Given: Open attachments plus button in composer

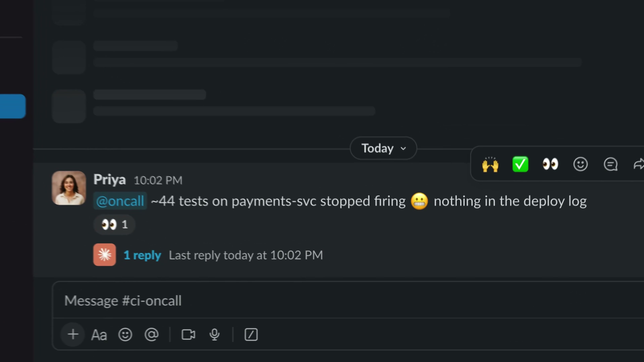Looking at the screenshot, I should (x=73, y=334).
